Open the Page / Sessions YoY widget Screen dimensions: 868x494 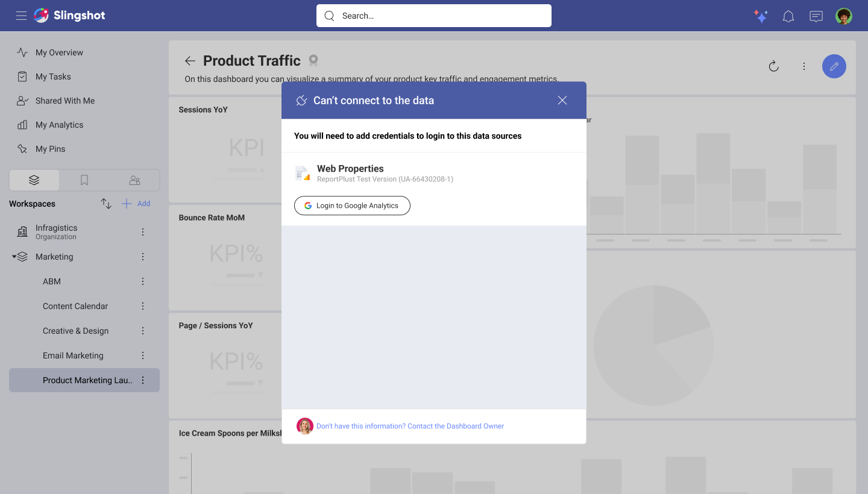(225, 365)
